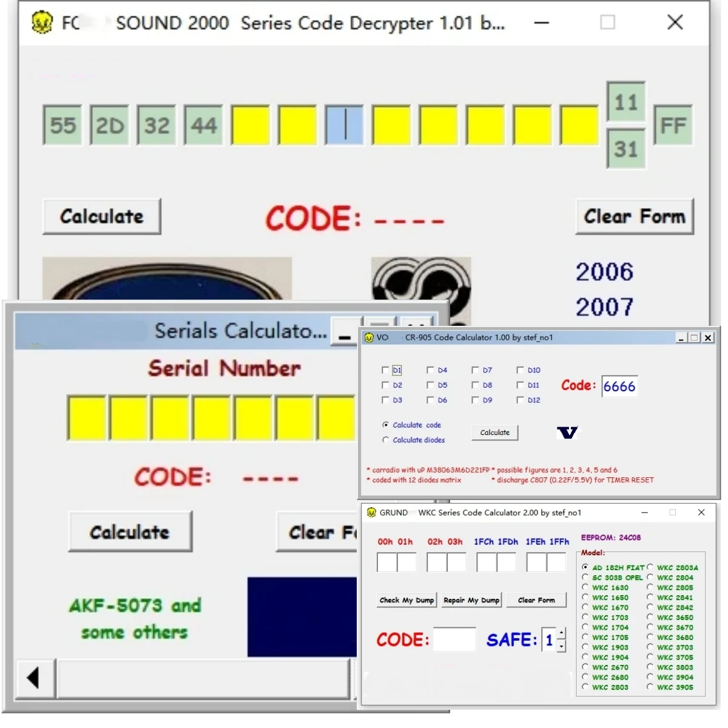Click the Calculate button in CR-905 window
This screenshot has height=728, width=728.
coord(495,433)
